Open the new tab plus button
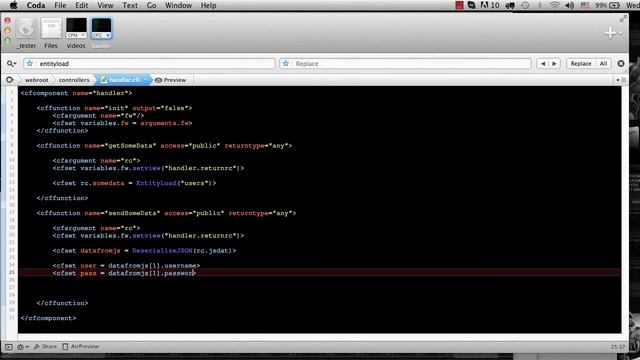640x360 pixels. point(610,33)
